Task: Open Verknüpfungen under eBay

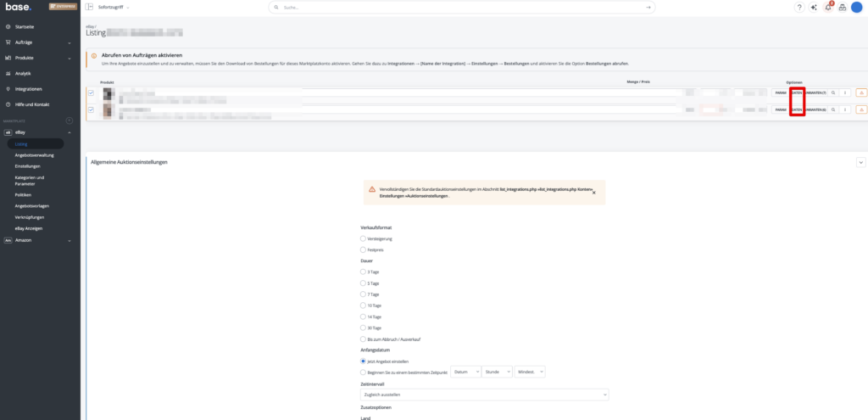Action: (30, 217)
